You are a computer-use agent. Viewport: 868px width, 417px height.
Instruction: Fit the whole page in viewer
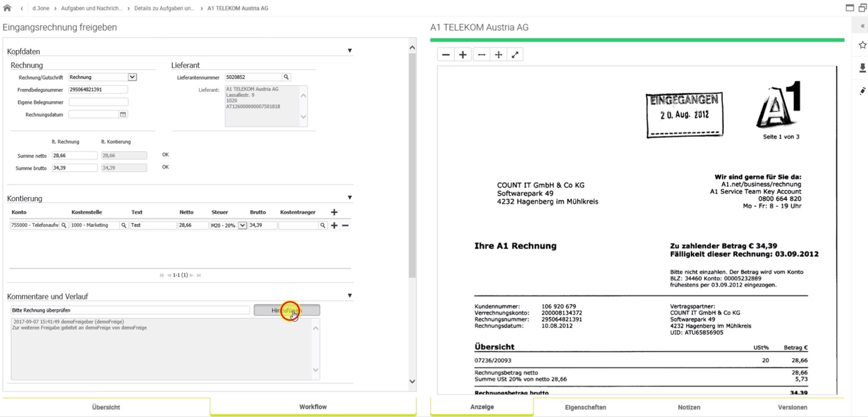(498, 55)
